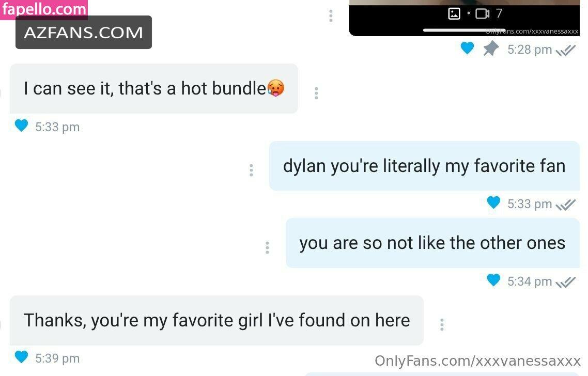Open options dots next to media message

(330, 15)
